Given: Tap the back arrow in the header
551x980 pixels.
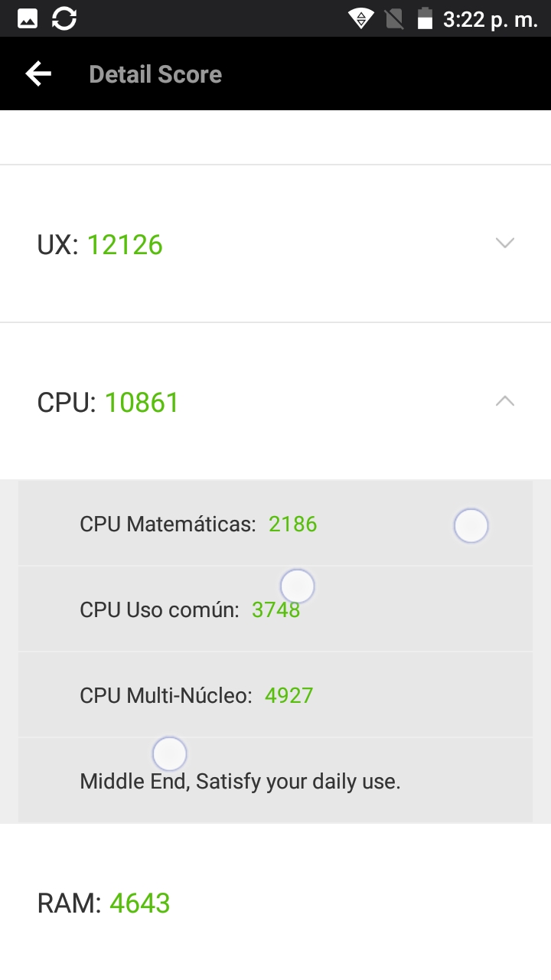Looking at the screenshot, I should (38, 74).
